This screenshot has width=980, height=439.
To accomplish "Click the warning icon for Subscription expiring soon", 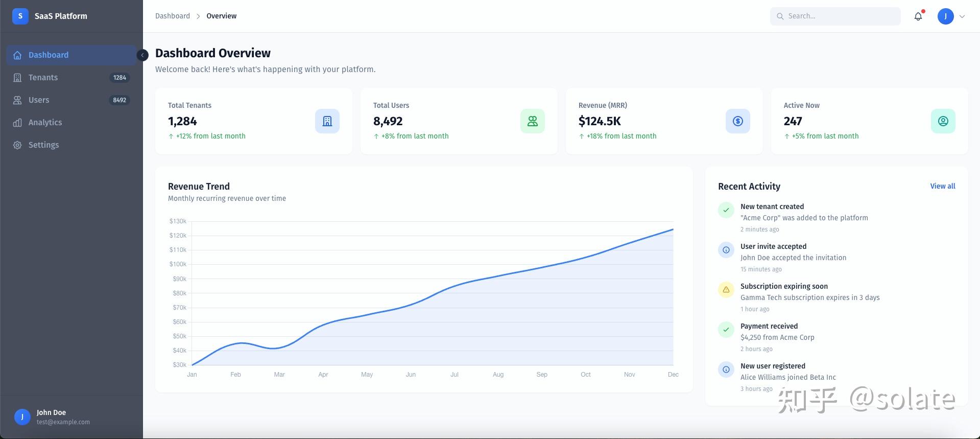I will click(726, 290).
